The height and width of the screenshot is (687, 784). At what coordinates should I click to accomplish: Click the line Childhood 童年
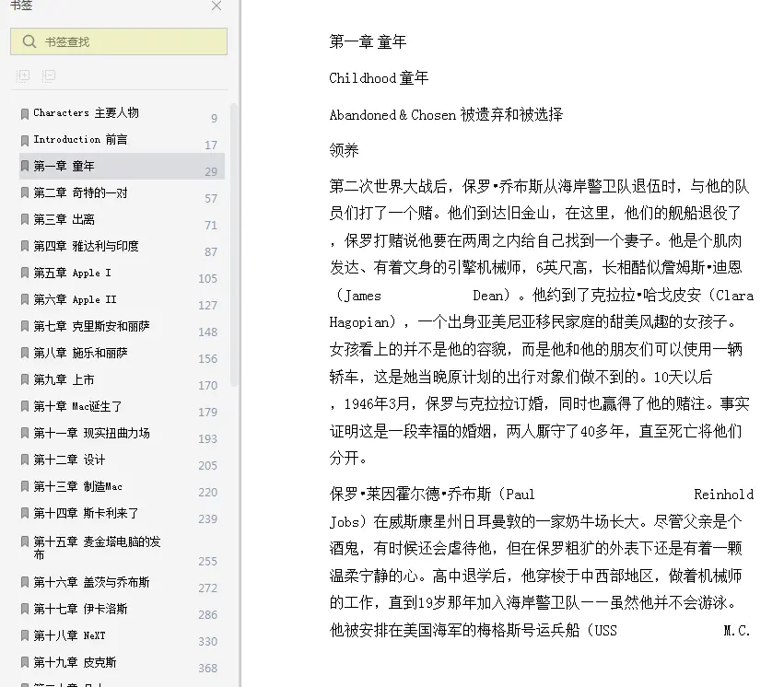(x=379, y=78)
